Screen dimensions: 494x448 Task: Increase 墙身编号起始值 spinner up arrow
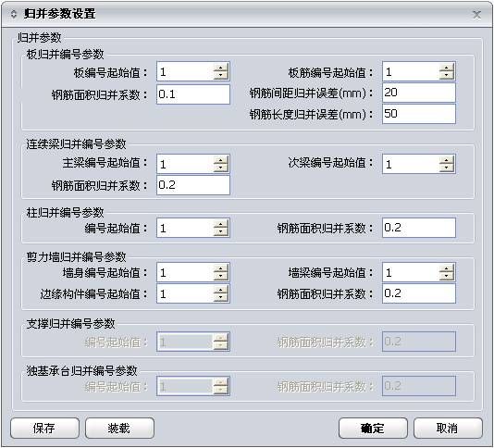pyautogui.click(x=220, y=268)
